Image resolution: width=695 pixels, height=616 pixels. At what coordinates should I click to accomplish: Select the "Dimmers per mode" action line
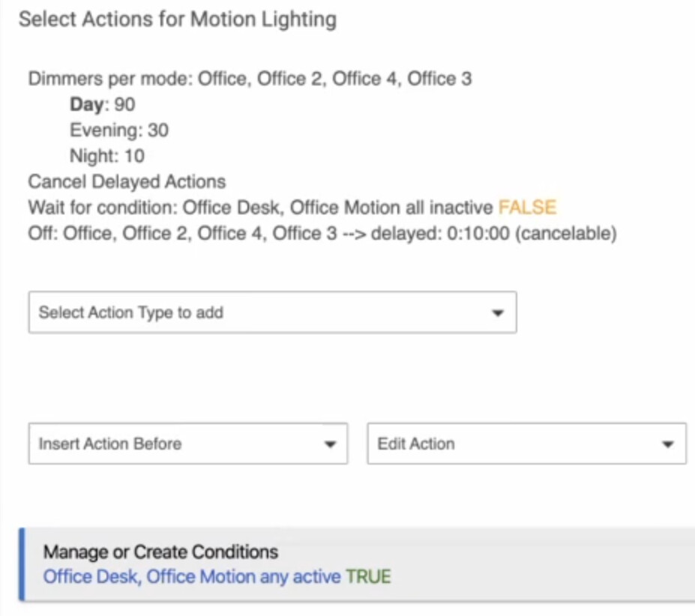[250, 79]
